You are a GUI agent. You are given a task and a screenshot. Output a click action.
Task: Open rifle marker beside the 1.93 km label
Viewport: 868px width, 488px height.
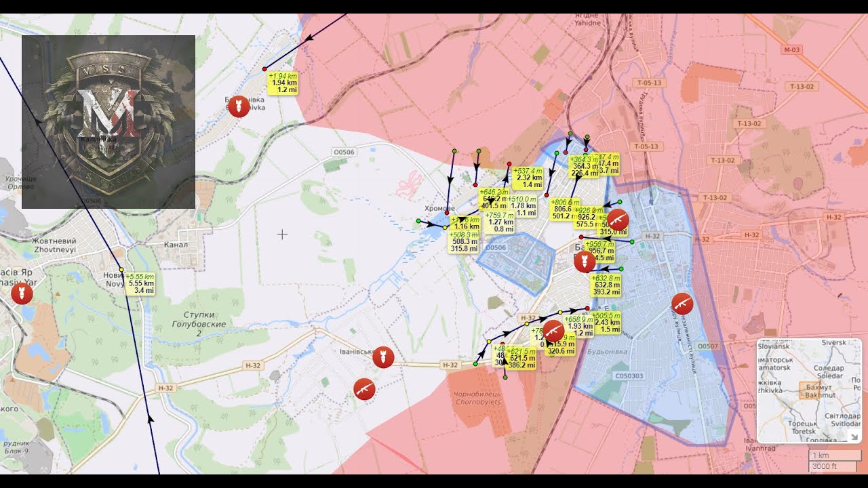(x=553, y=331)
